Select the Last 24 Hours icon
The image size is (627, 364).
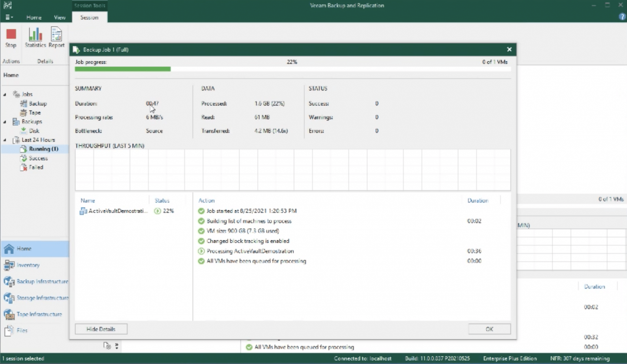point(16,140)
